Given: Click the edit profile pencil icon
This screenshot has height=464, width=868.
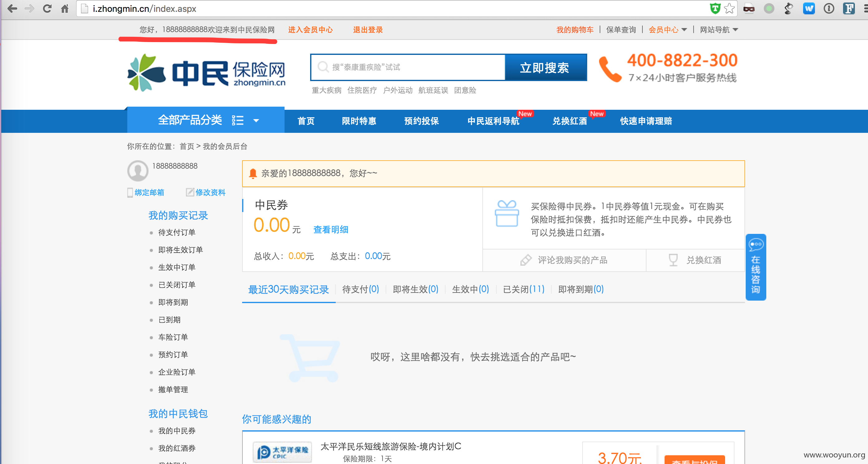Looking at the screenshot, I should click(x=190, y=192).
